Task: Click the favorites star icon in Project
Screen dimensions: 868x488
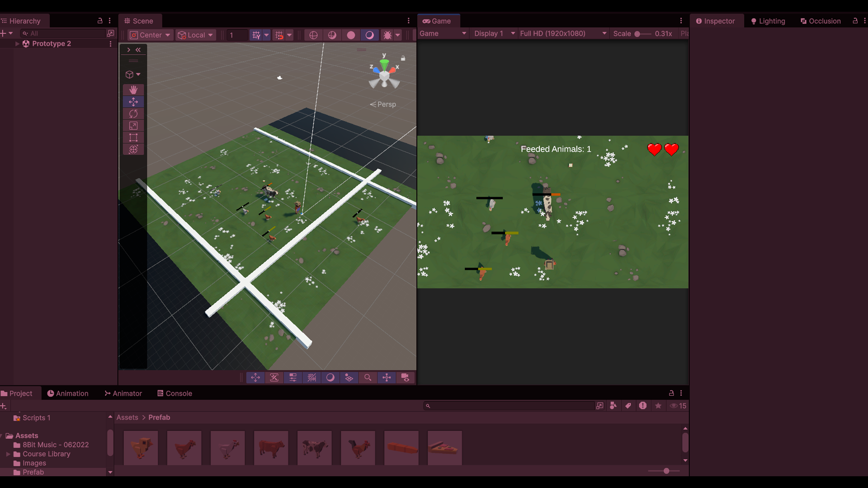Action: click(658, 406)
